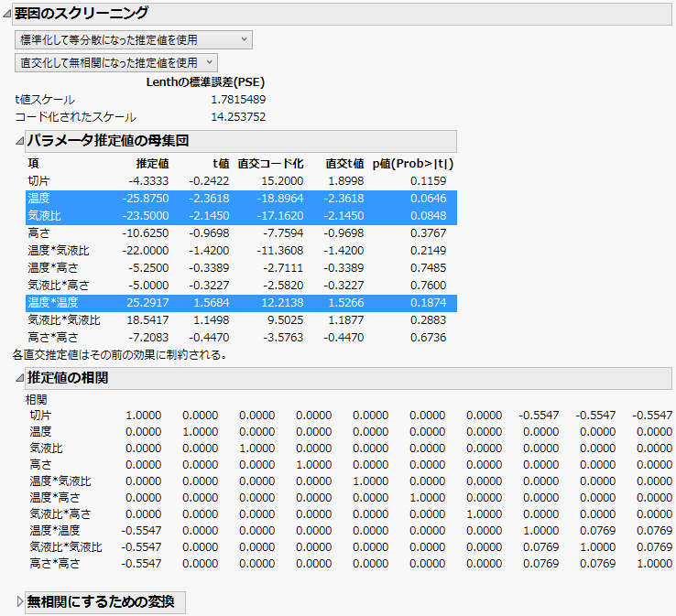Click the 要因のスクリーニング section title
676x616 pixels.
82,14
